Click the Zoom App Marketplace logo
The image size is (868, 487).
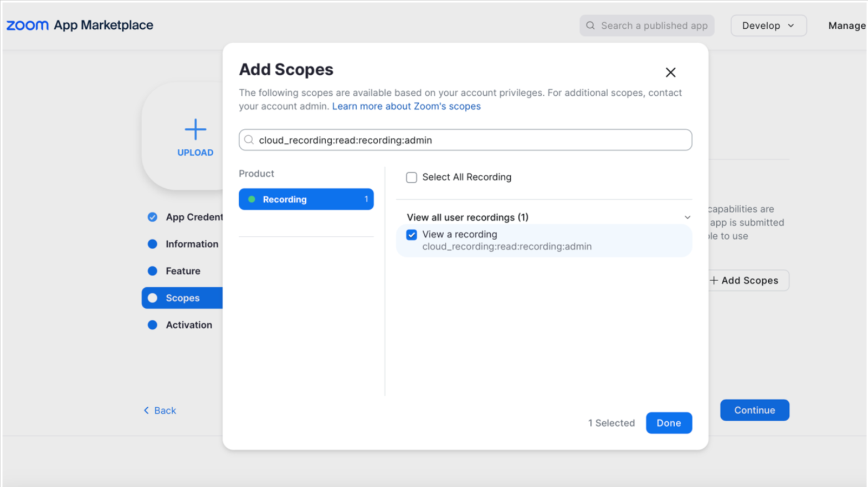pyautogui.click(x=80, y=25)
